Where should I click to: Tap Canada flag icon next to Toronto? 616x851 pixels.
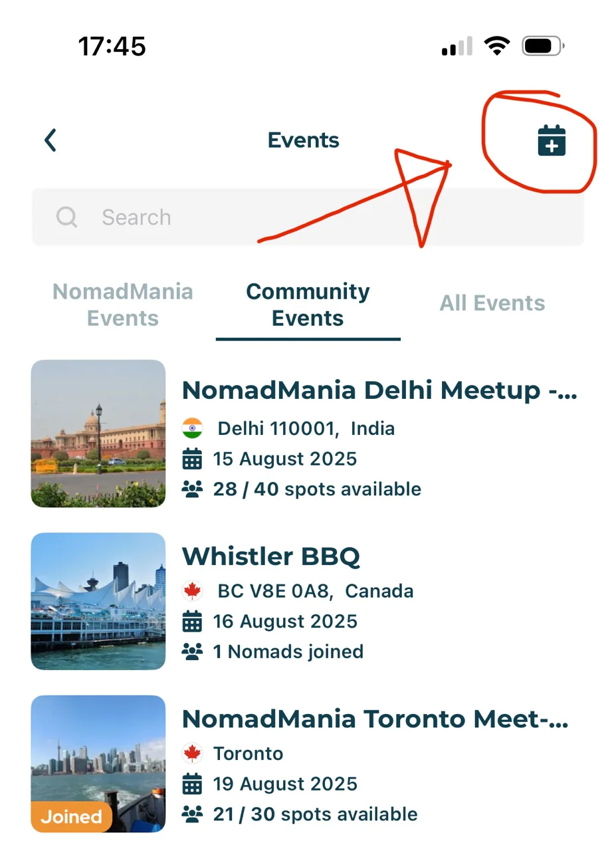click(192, 753)
